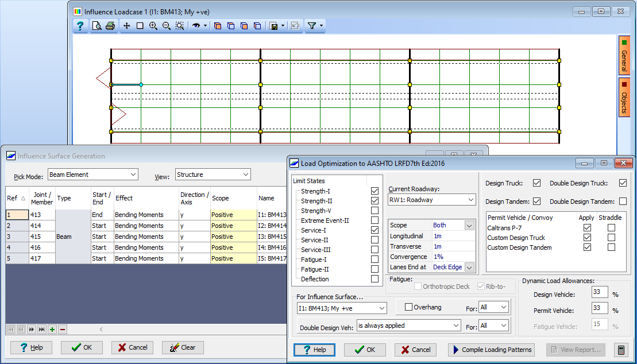Enable the Fatigue-I limit state

[x=375, y=259]
